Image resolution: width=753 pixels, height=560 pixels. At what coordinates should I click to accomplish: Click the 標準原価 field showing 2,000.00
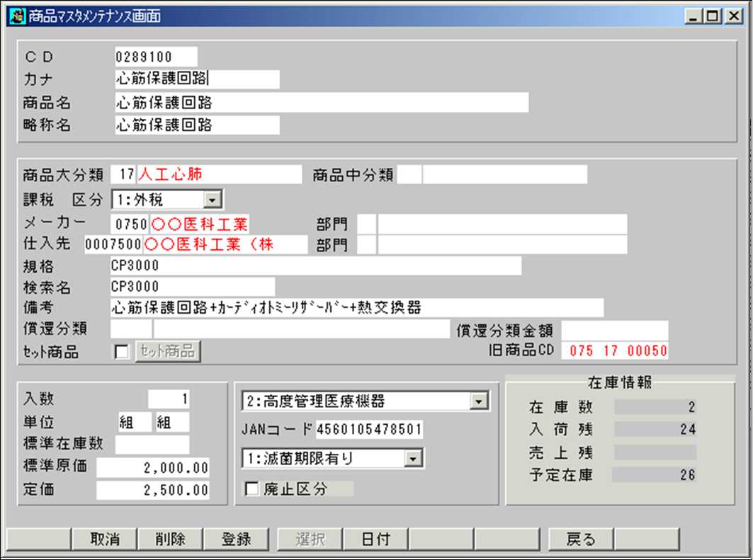coord(153,468)
